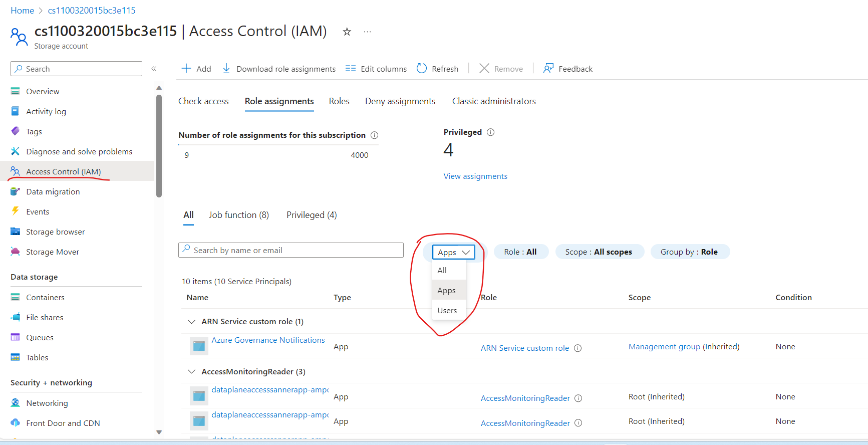This screenshot has width=868, height=445.
Task: Click the Events lightning icon
Action: pyautogui.click(x=16, y=211)
